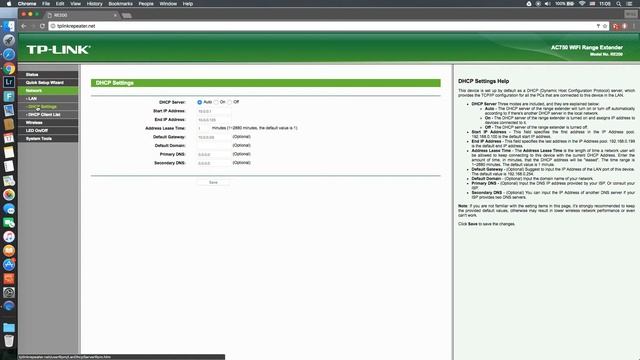640x360 pixels.
Task: Launch iTunes music icon in dock
Action: 9,237
